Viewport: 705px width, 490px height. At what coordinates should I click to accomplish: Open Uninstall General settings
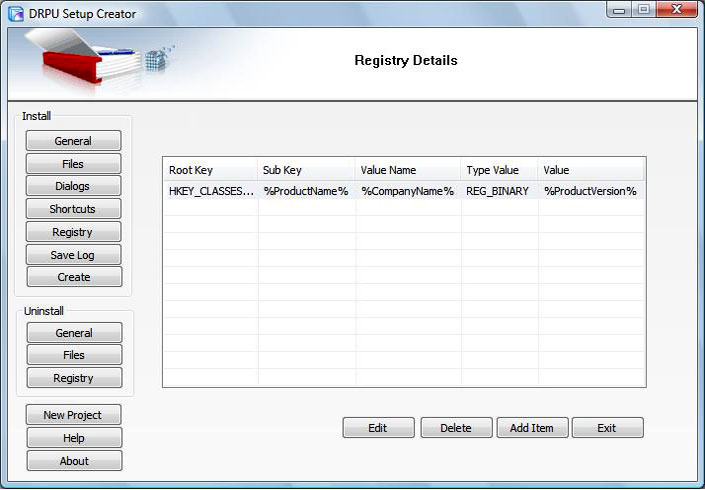74,333
